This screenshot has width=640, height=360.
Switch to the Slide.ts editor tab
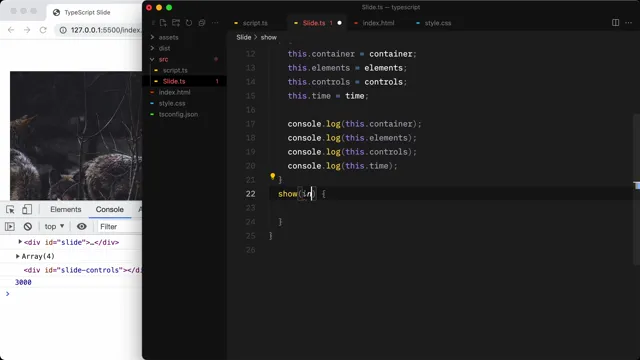(314, 23)
